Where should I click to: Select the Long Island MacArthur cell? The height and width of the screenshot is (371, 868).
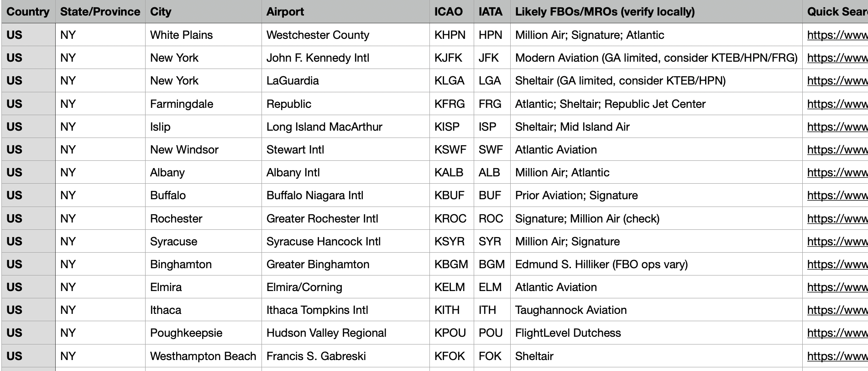pyautogui.click(x=345, y=127)
